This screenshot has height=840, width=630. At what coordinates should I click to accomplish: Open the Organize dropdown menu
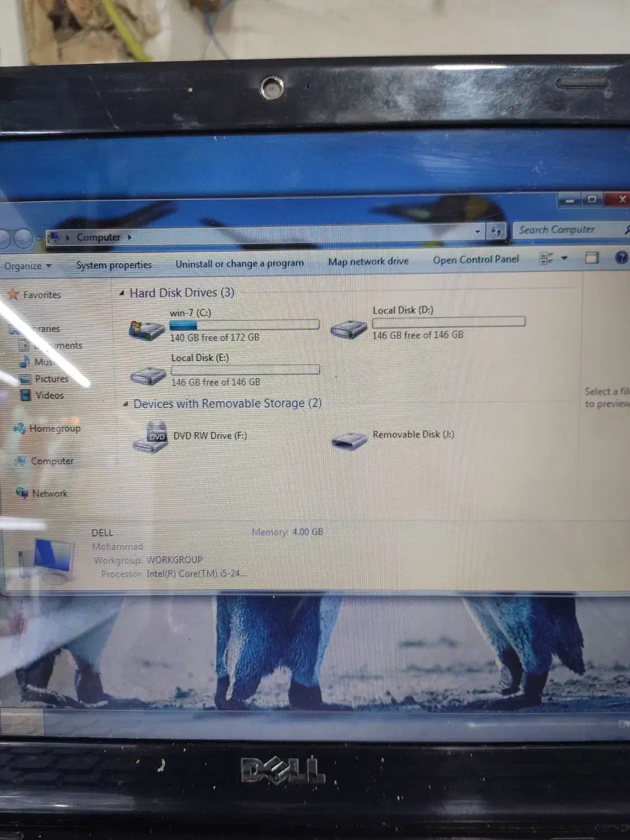(27, 266)
